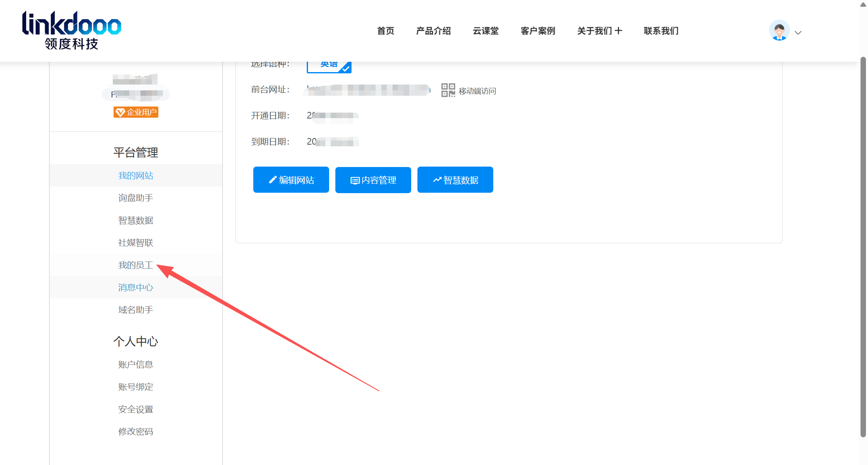Open the 首页 nav item
Screen dimensions: 868x465
coord(386,31)
